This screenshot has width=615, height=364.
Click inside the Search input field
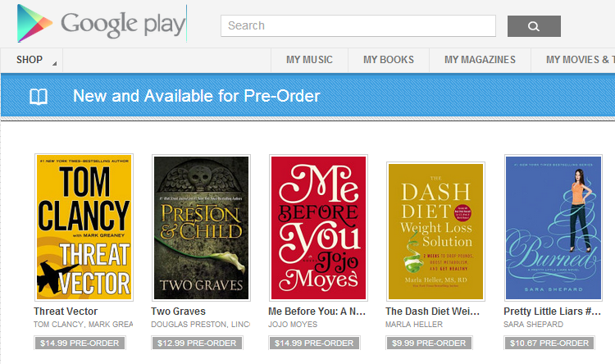tap(358, 26)
